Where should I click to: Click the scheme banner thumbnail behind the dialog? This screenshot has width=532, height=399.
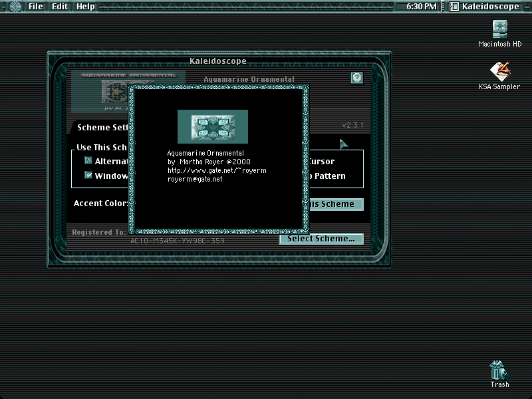pyautogui.click(x=100, y=92)
